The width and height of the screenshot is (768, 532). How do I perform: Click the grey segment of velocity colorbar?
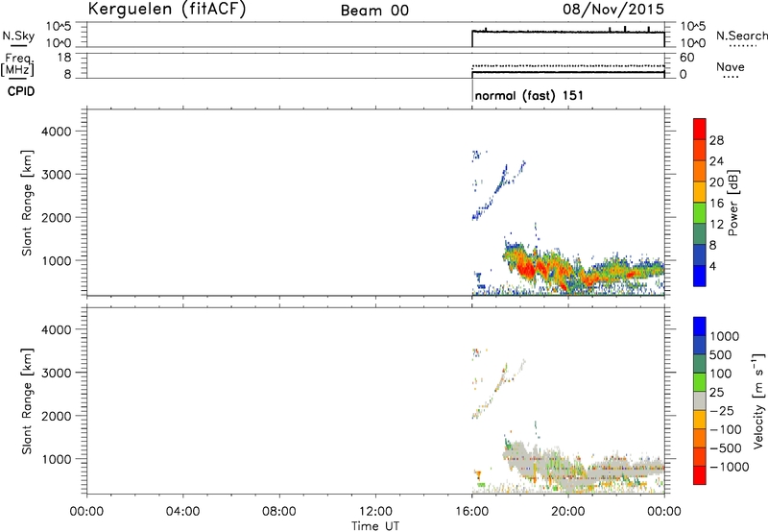700,400
